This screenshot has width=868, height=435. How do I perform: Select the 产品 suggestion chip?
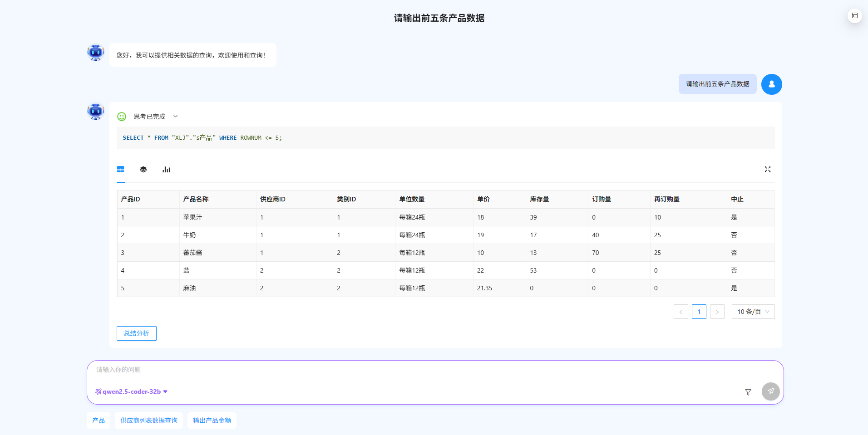(x=99, y=420)
